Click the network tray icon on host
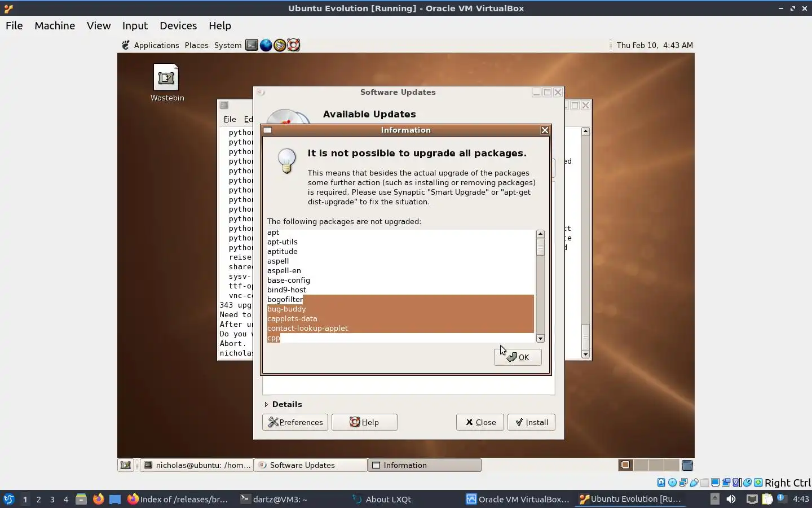 point(752,499)
